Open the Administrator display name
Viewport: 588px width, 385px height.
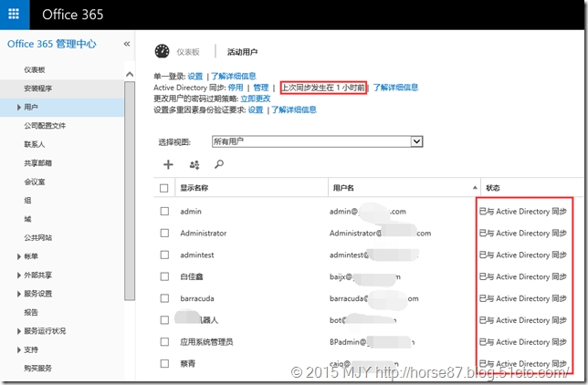(x=204, y=234)
